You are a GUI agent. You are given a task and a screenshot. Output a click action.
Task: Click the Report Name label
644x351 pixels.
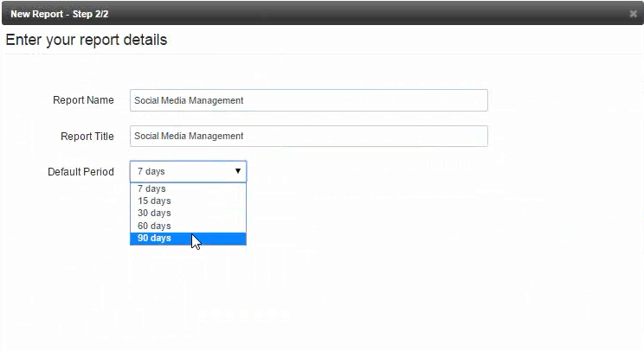[83, 100]
